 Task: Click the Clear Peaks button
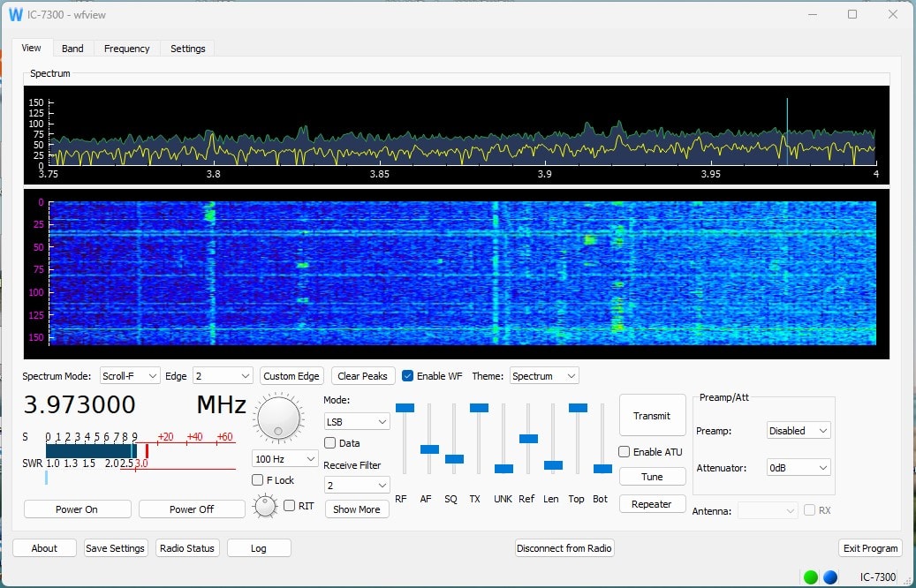362,376
